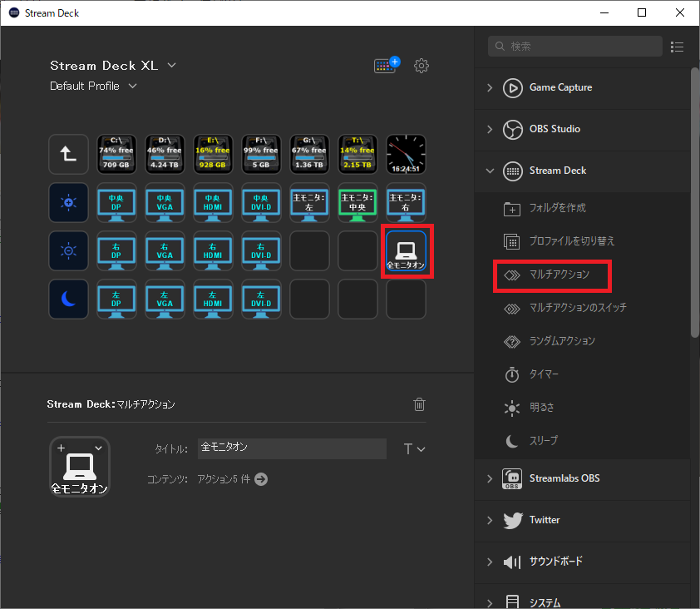Click the moon sleep key on the deck

click(68, 299)
